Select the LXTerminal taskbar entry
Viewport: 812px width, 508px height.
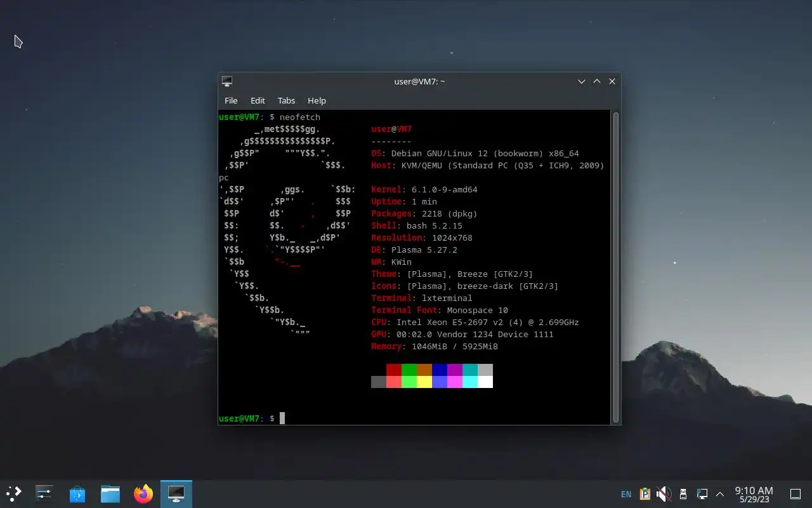pos(176,494)
